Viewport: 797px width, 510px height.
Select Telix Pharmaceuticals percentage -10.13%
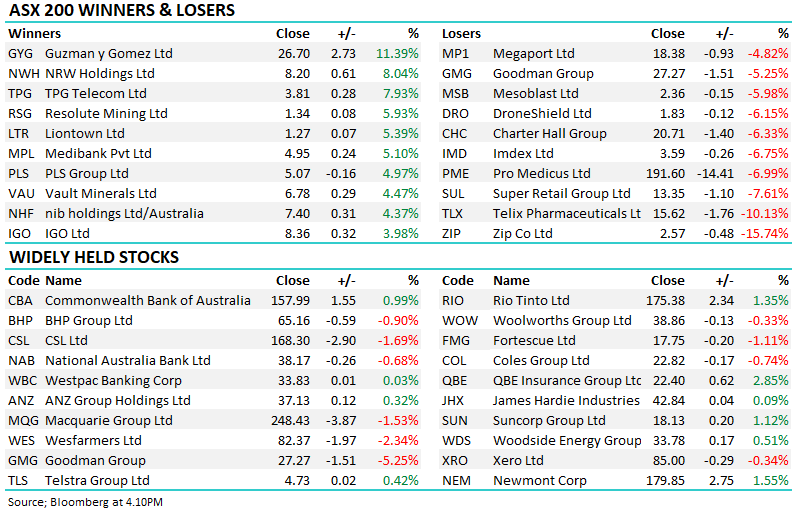pyautogui.click(x=764, y=214)
